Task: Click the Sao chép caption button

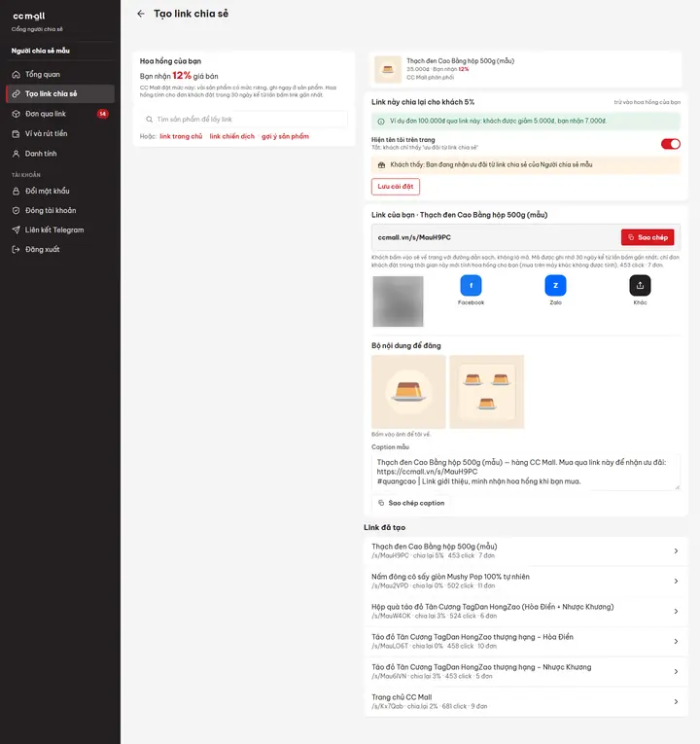Action: 411,503
